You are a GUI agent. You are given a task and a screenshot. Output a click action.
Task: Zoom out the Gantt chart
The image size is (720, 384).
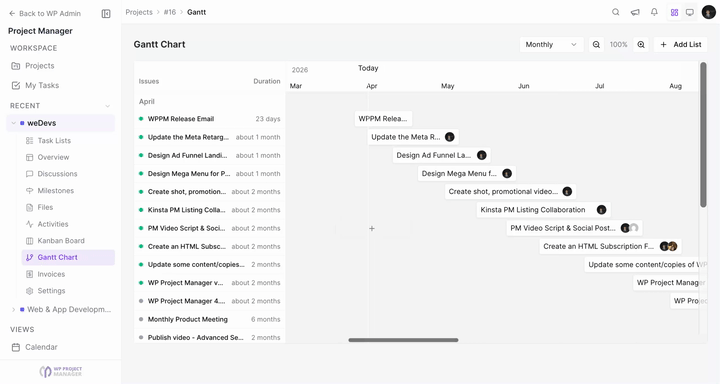pyautogui.click(x=596, y=45)
